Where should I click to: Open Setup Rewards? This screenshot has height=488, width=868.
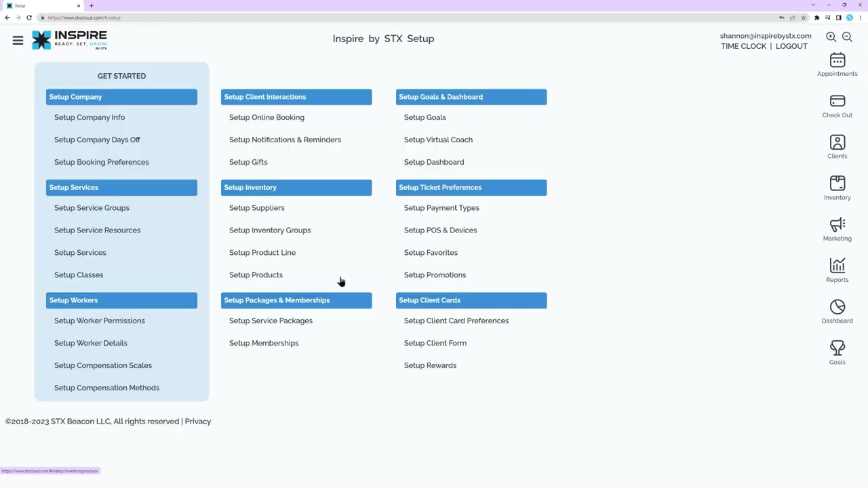430,365
